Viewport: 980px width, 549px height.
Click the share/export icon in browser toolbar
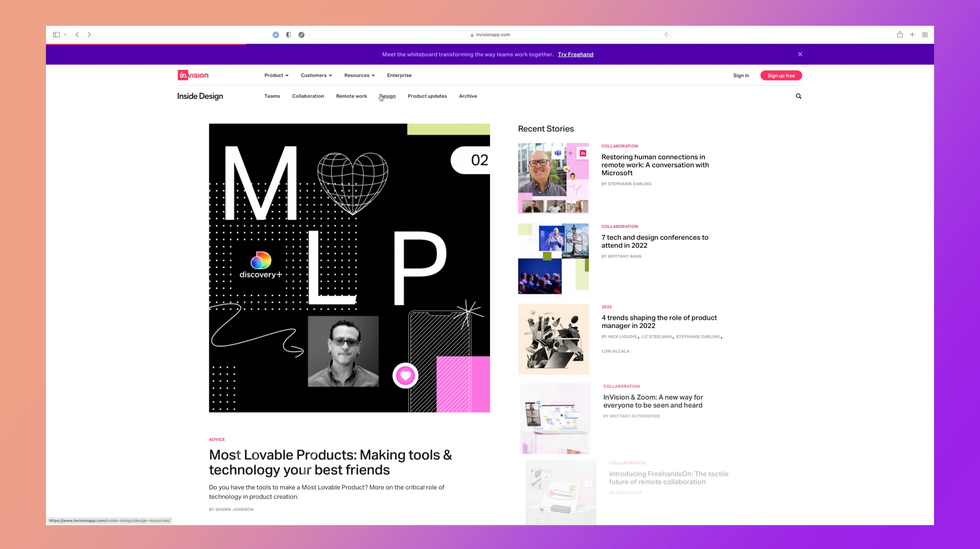point(900,34)
